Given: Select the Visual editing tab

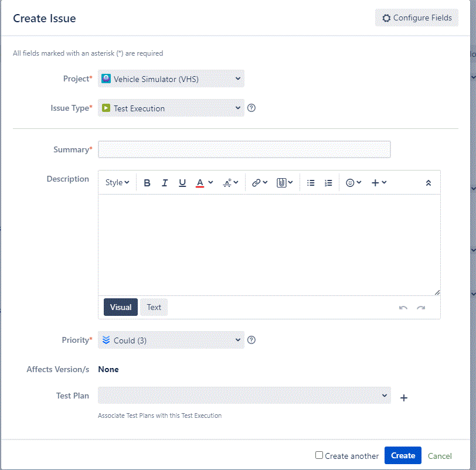Looking at the screenshot, I should tap(120, 307).
